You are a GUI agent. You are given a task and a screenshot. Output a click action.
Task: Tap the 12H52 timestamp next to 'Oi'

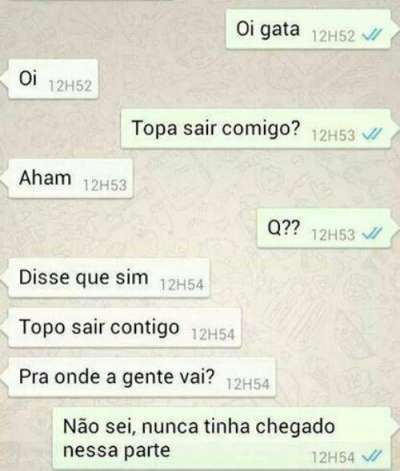coord(70,86)
